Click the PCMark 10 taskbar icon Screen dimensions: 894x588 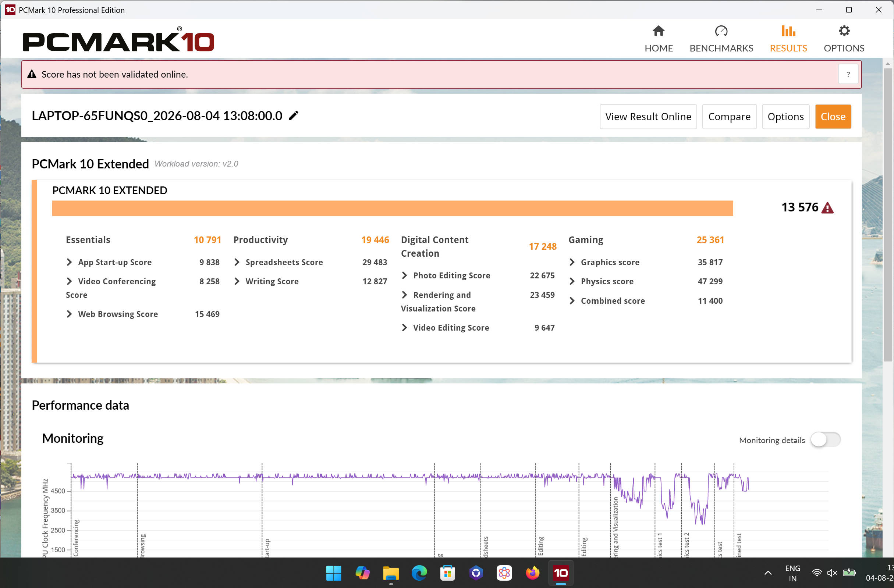(x=561, y=573)
